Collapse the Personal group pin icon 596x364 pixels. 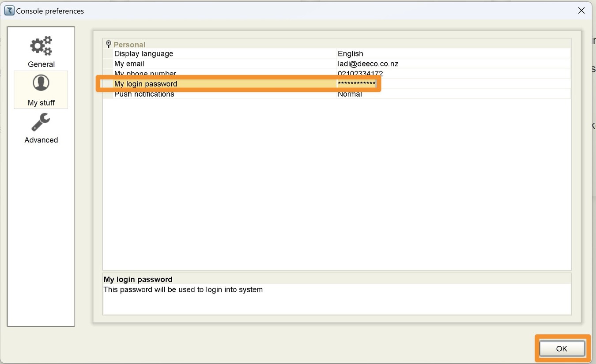point(109,44)
